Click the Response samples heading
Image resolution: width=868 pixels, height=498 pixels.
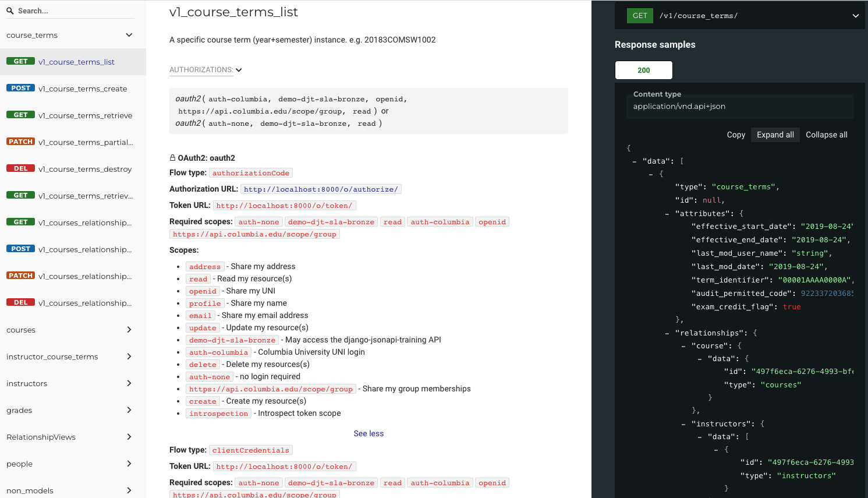click(655, 45)
